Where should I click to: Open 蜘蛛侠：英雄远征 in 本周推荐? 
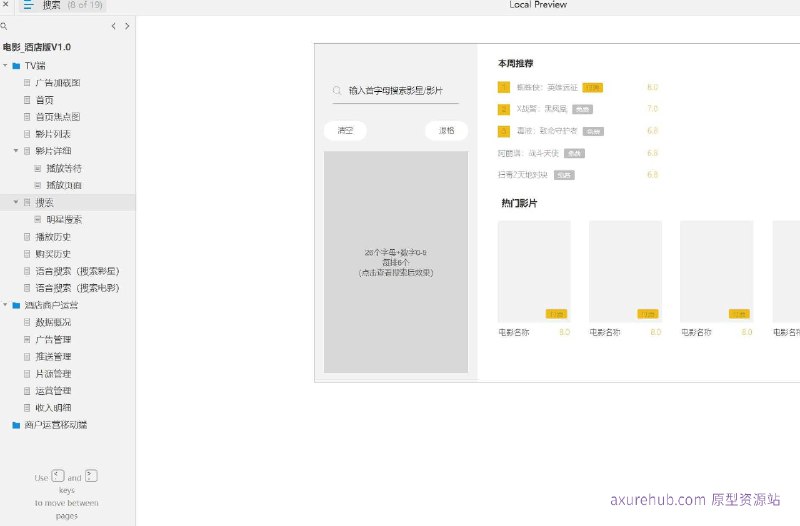click(547, 88)
